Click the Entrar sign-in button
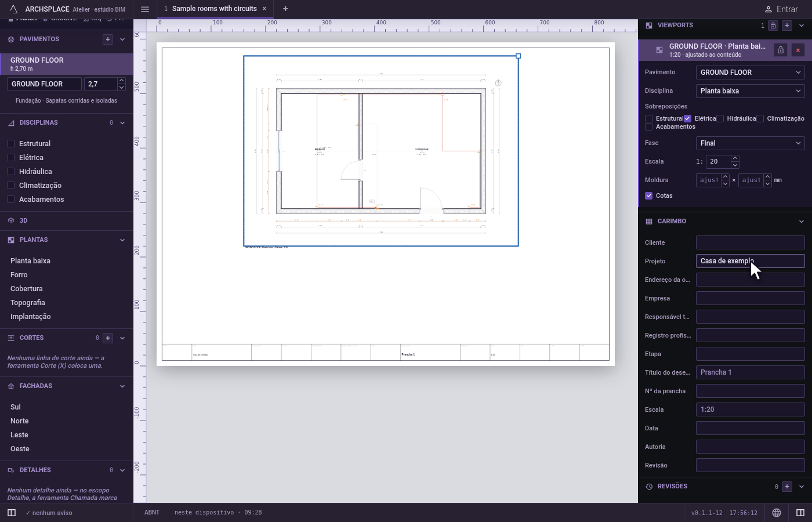Screen dimensions: 812x522 pos(781,9)
